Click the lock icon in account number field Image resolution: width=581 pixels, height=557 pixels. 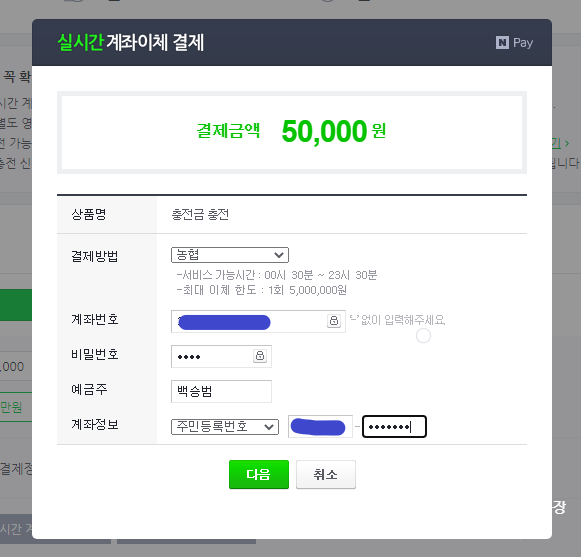click(x=333, y=321)
